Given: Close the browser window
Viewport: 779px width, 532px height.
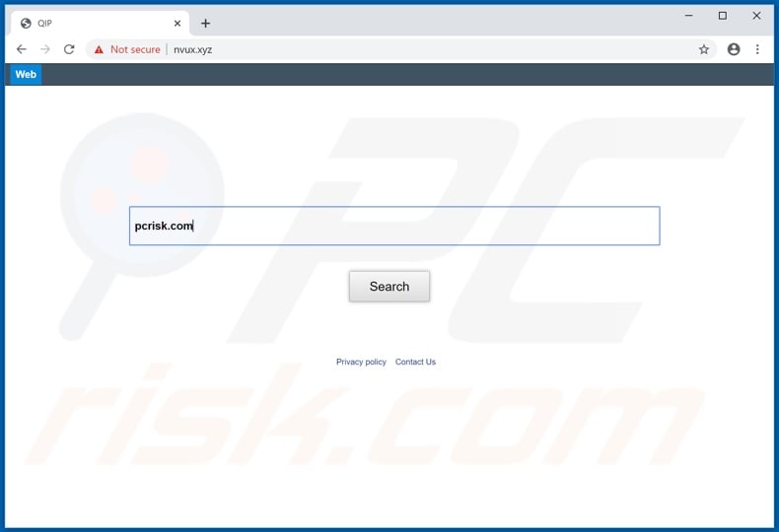Looking at the screenshot, I should click(x=756, y=16).
